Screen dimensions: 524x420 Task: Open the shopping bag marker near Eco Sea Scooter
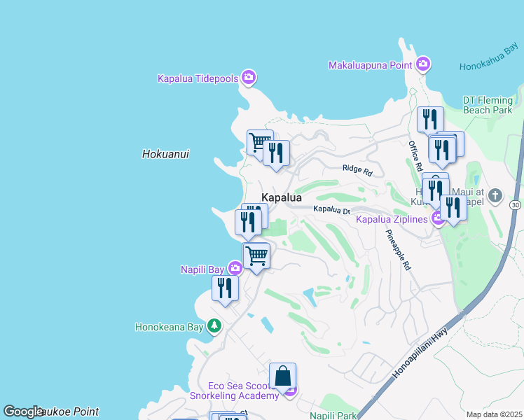(x=283, y=378)
